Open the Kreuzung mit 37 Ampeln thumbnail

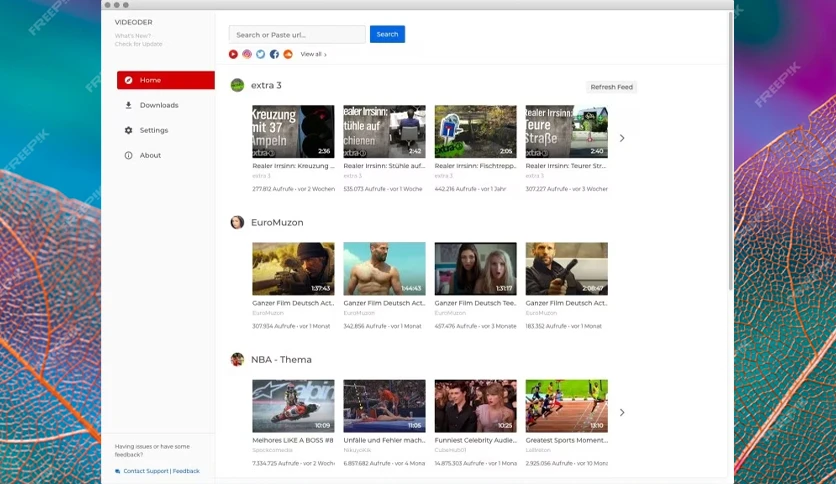tap(293, 132)
